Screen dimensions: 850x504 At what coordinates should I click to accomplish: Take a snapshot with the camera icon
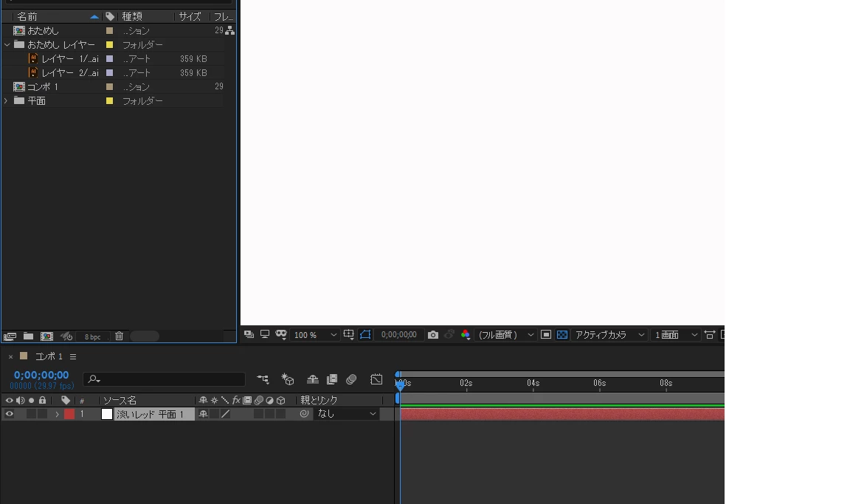432,335
